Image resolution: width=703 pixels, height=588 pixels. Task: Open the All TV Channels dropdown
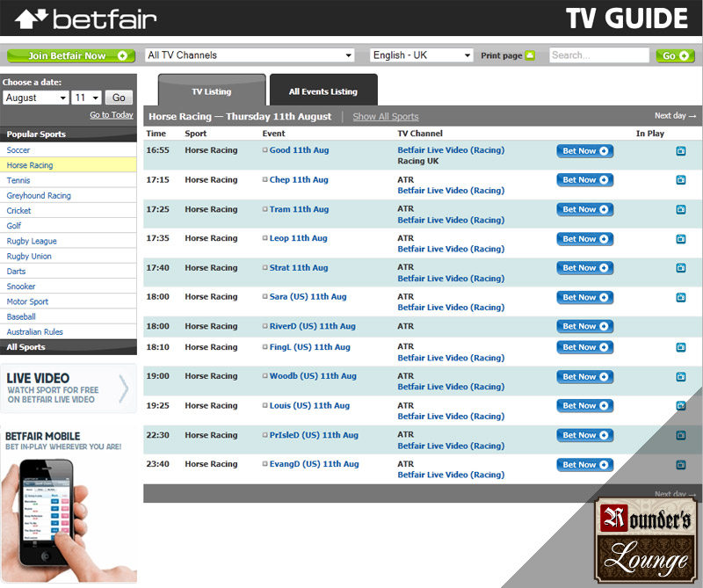(250, 55)
